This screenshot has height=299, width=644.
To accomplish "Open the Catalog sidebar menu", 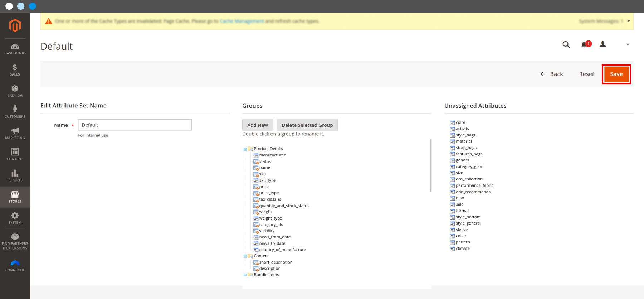I will pyautogui.click(x=15, y=91).
